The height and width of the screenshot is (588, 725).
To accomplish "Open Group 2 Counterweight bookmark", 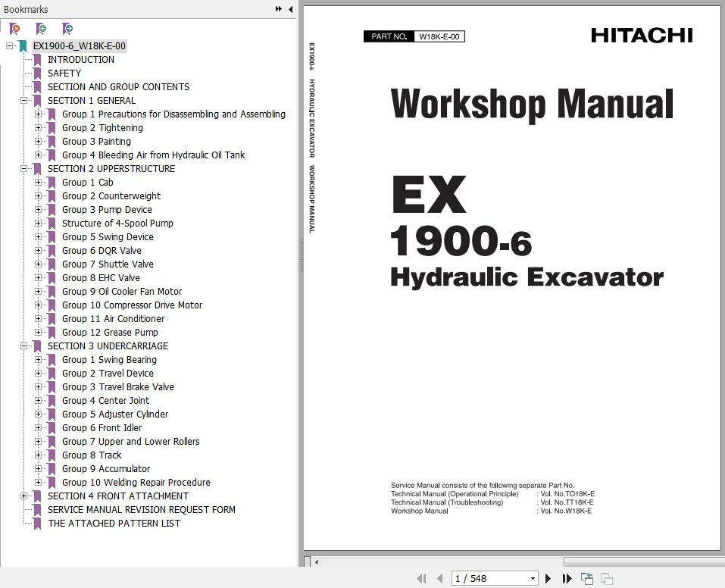I will pyautogui.click(x=111, y=196).
